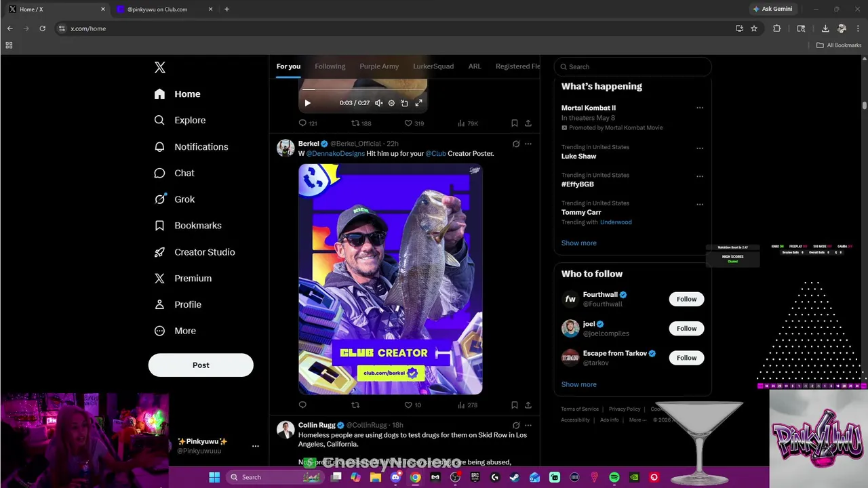The width and height of the screenshot is (868, 488).
Task: Expand the video to fullscreen
Action: (x=418, y=103)
